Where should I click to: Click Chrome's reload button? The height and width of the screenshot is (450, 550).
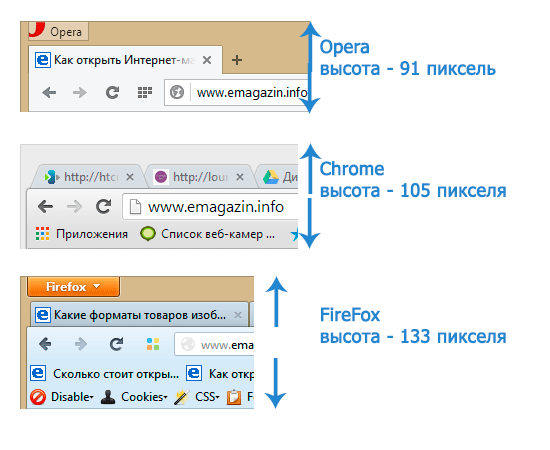[104, 207]
